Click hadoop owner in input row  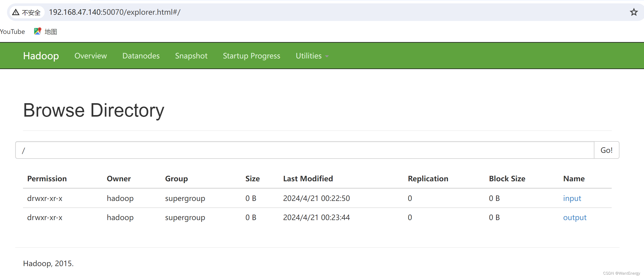(120, 198)
